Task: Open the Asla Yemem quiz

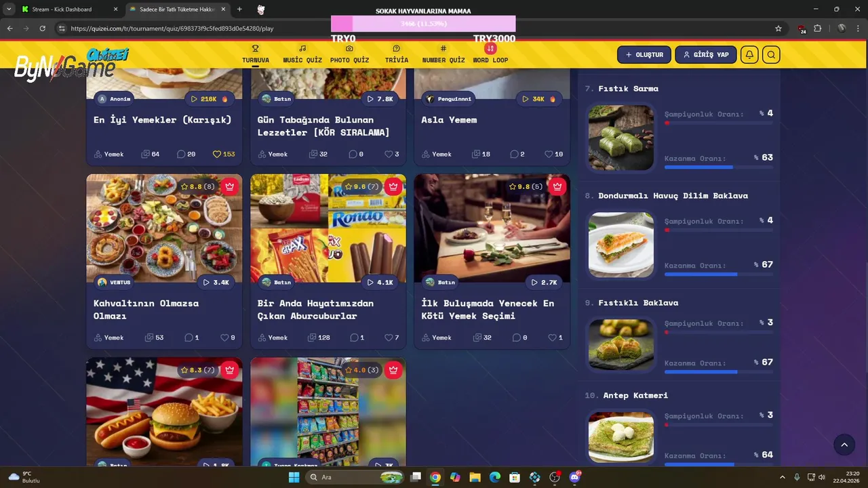Action: coord(449,119)
